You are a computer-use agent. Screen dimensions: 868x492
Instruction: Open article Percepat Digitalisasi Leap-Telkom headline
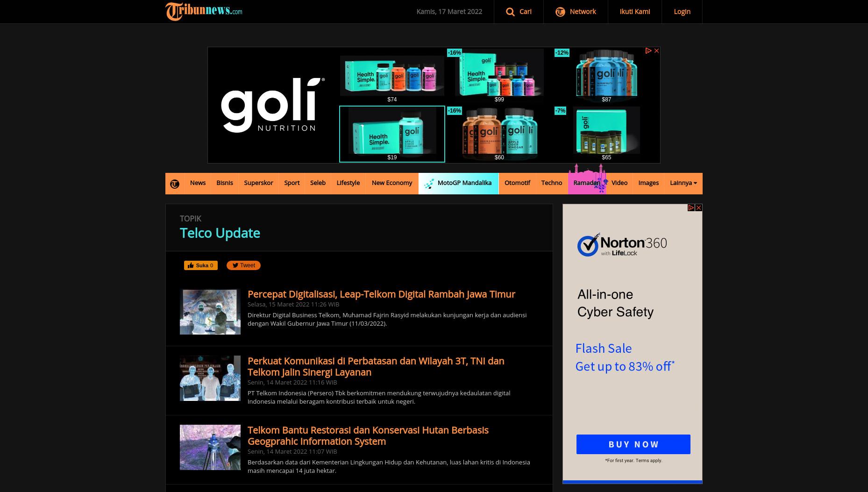381,294
